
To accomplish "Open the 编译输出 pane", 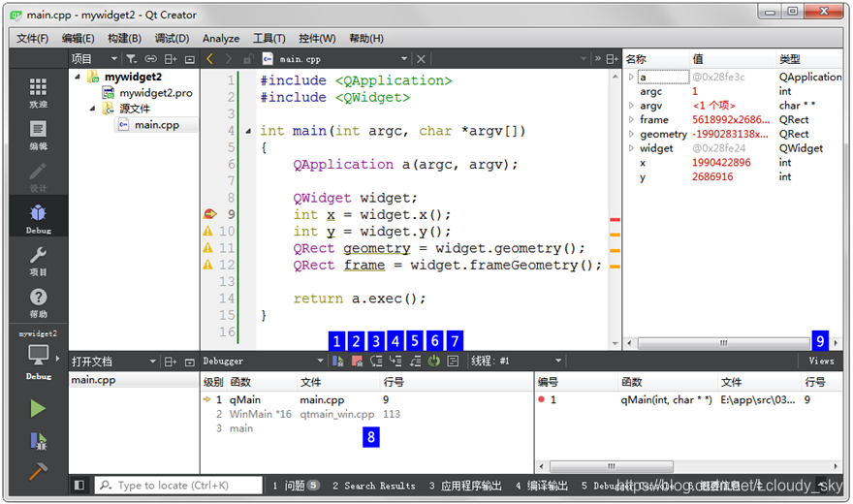I will point(541,486).
